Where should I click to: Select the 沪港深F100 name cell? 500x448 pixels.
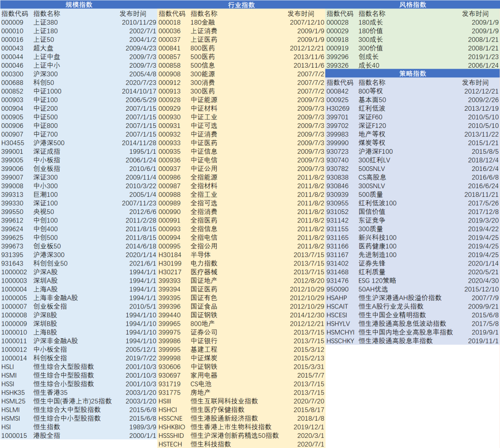coord(375,151)
